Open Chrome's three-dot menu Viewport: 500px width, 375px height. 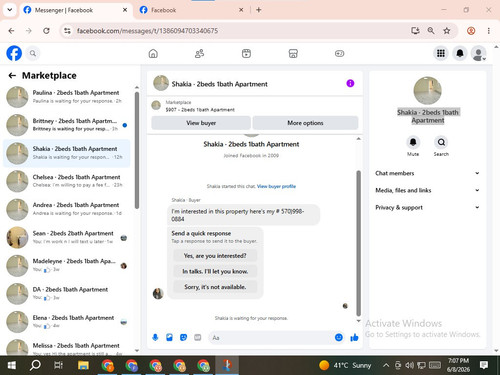coord(489,31)
